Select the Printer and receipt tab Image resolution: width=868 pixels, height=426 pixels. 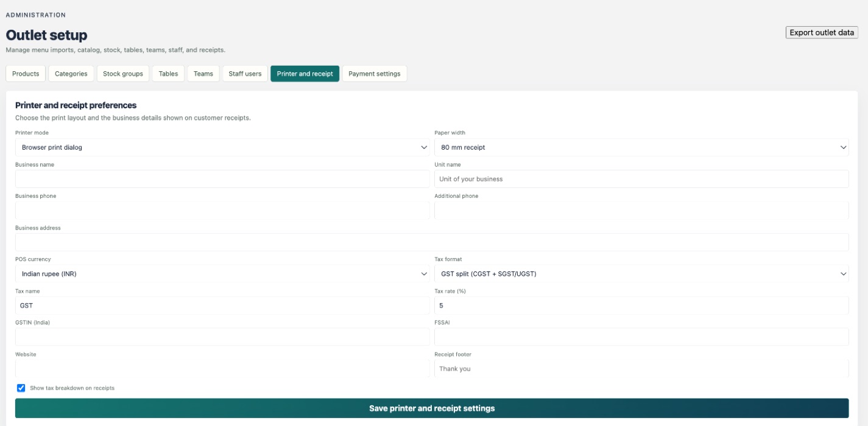pos(305,74)
